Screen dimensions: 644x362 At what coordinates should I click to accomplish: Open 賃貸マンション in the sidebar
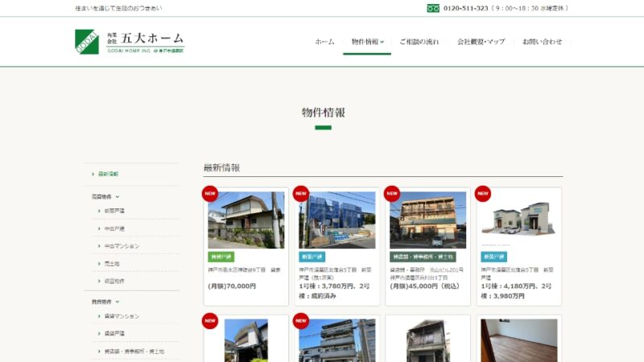tap(122, 316)
